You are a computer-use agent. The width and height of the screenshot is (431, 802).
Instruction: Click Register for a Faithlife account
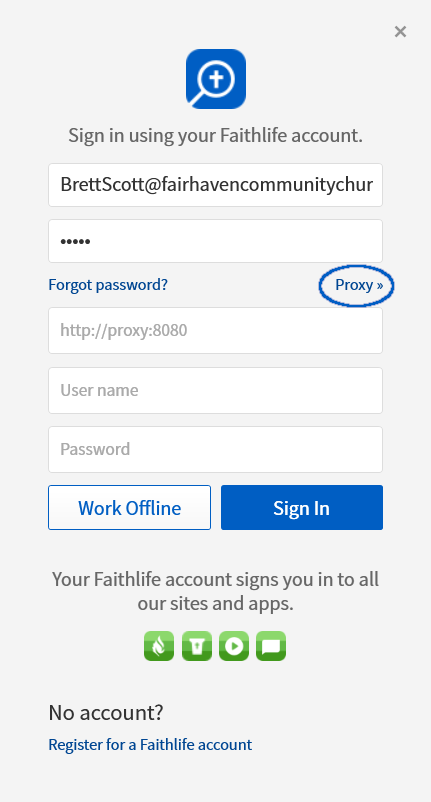[150, 744]
